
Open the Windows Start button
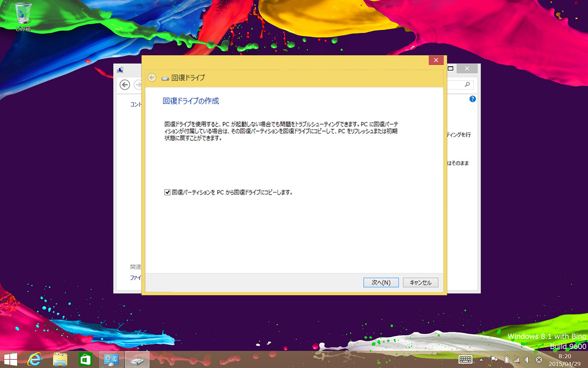tap(11, 359)
